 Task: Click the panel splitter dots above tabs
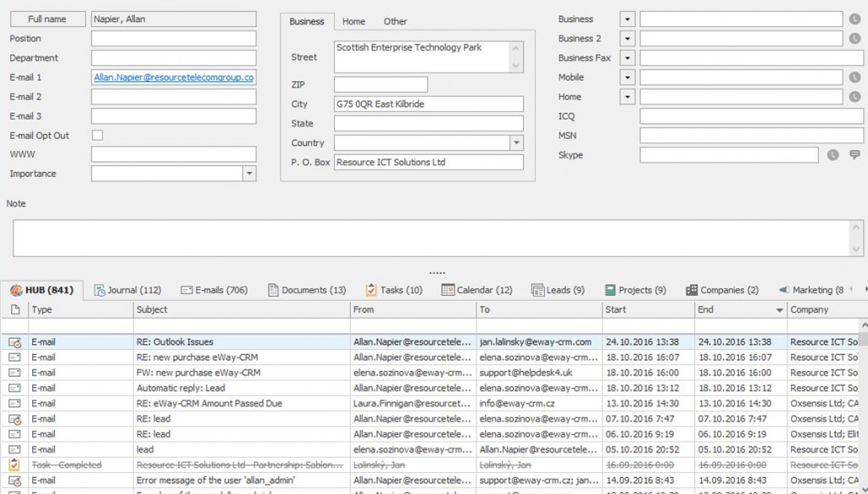437,273
